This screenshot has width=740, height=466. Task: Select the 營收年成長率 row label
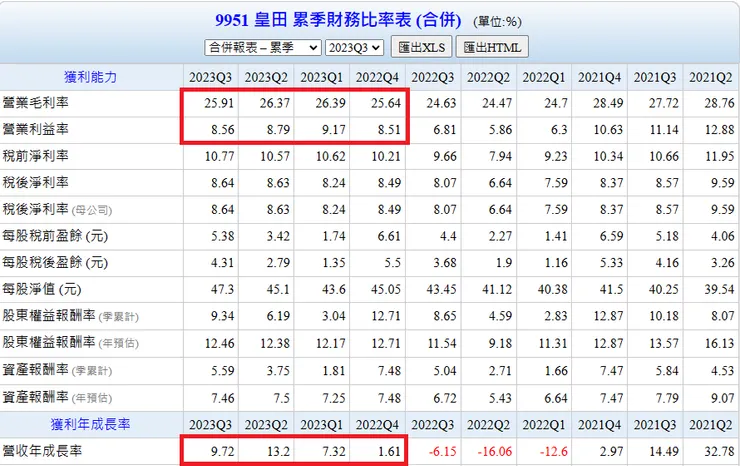point(42,451)
